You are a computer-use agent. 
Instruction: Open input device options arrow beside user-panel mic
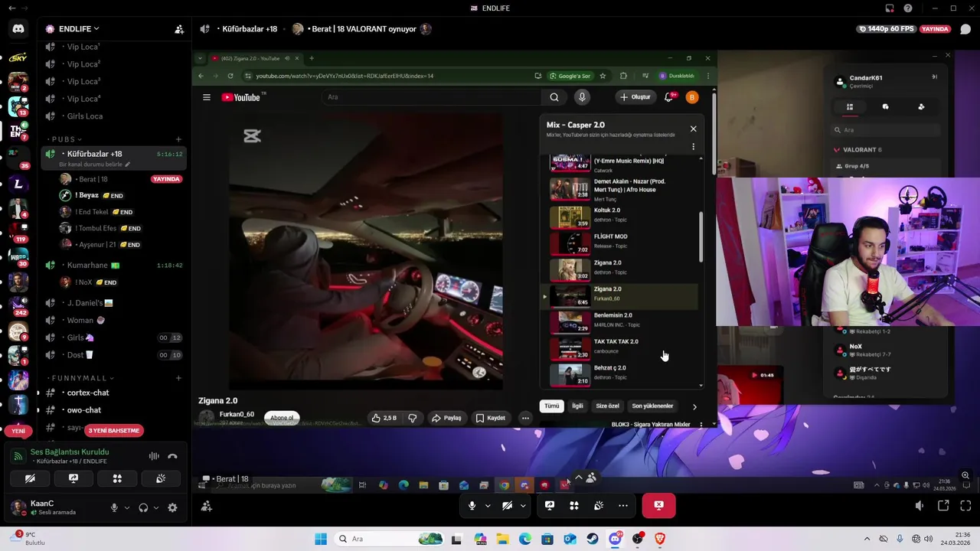127,507
